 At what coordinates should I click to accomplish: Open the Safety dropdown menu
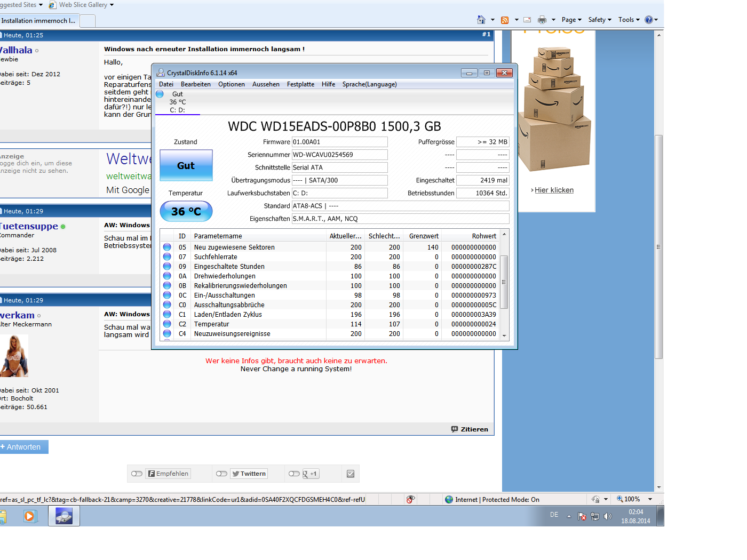coord(600,20)
